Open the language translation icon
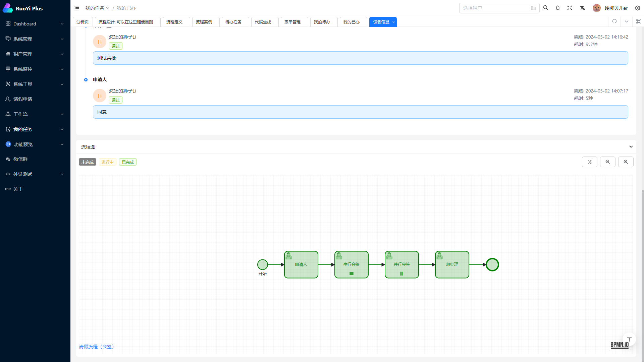The width and height of the screenshot is (644, 362). 583,8
